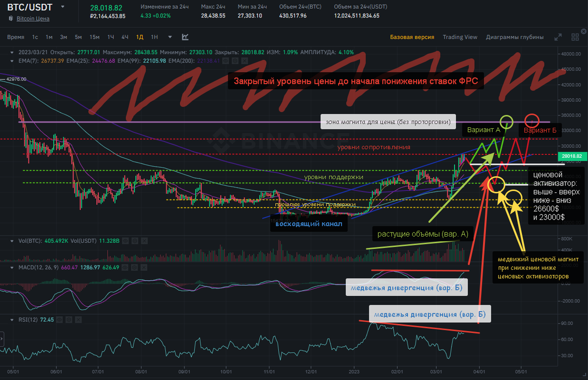Collapse the EMA legend row arrow

coord(12,61)
